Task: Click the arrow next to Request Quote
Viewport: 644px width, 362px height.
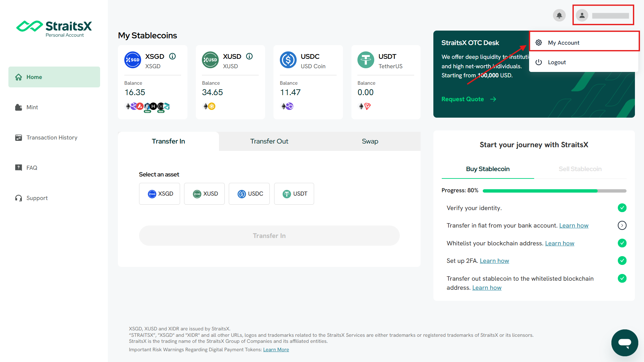Action: pyautogui.click(x=493, y=99)
